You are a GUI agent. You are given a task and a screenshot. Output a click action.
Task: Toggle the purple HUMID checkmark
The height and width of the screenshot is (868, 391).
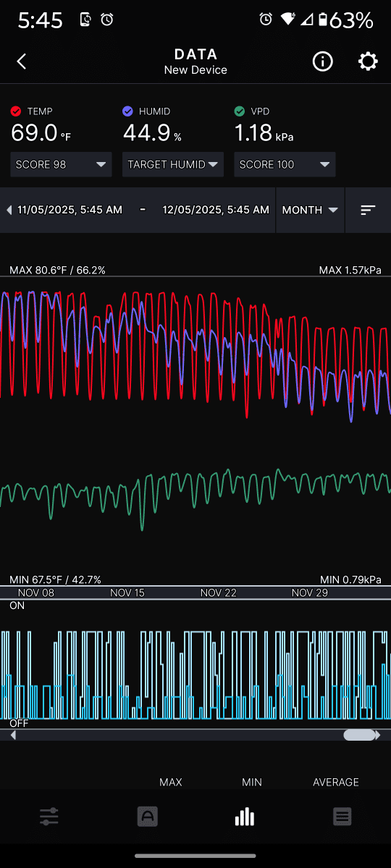(128, 111)
